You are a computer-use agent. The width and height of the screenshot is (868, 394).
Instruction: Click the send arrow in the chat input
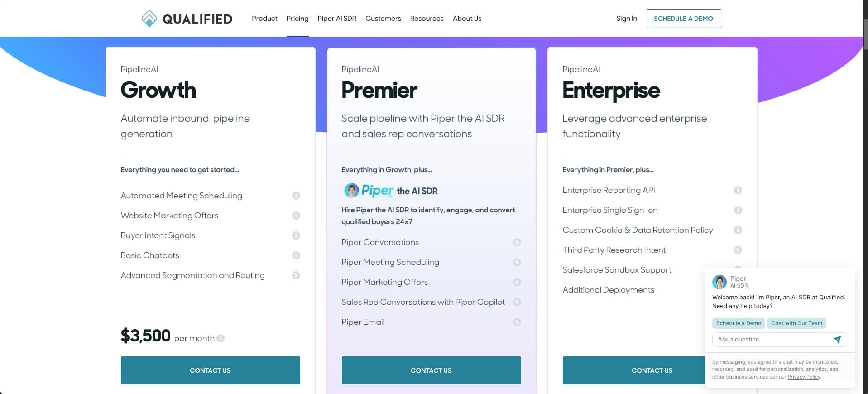[x=837, y=339]
